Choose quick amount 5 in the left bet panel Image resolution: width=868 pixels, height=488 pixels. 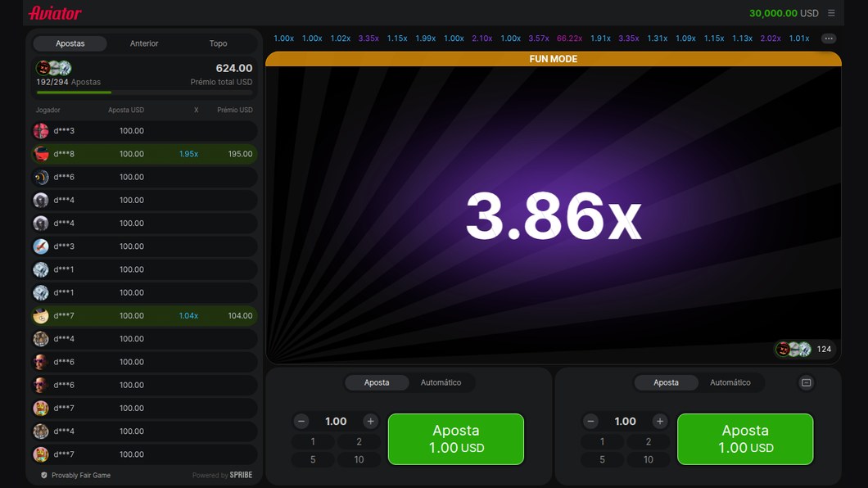[313, 459]
